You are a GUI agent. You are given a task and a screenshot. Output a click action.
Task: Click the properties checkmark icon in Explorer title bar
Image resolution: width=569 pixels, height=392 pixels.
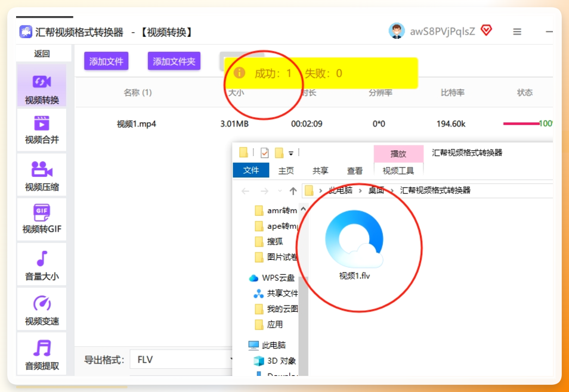click(x=265, y=153)
